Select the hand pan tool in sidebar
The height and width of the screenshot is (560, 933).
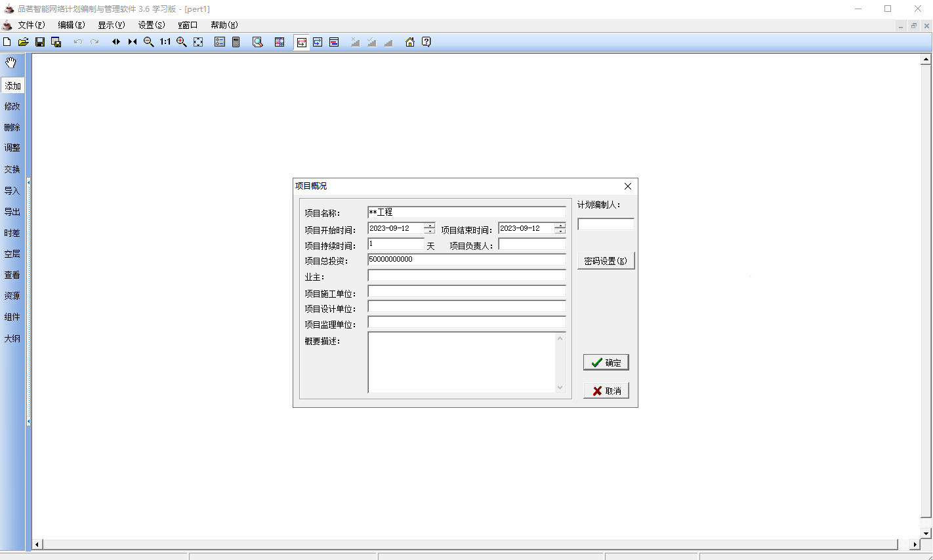[x=11, y=63]
